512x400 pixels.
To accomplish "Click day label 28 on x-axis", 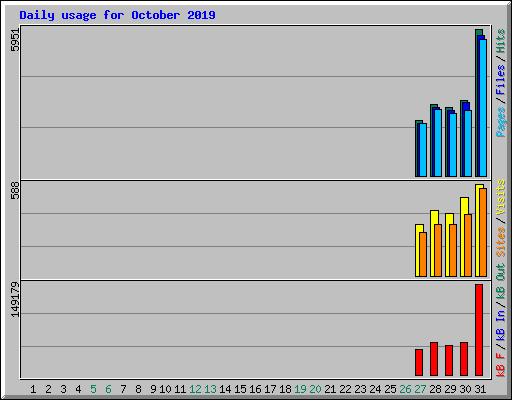I will [x=435, y=389].
